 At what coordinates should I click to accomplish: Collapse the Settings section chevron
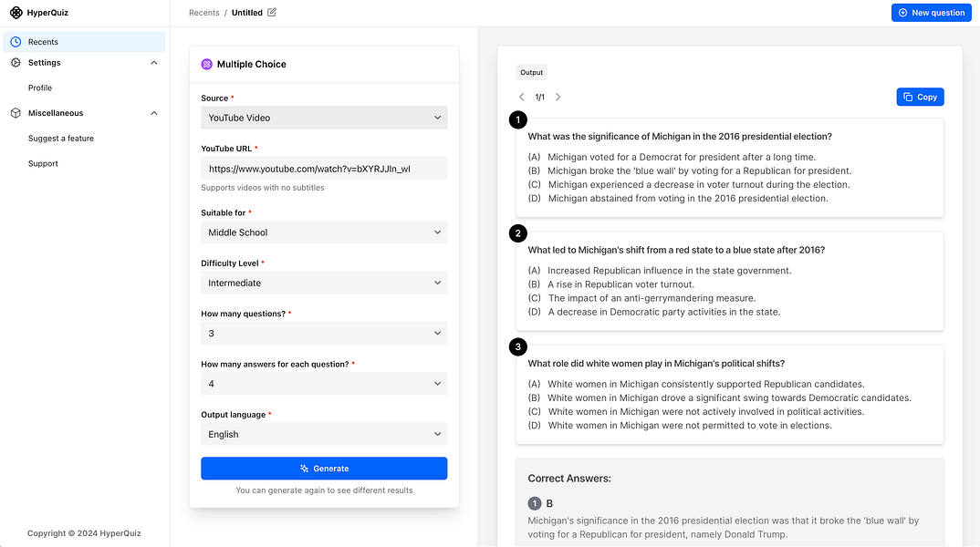[153, 63]
